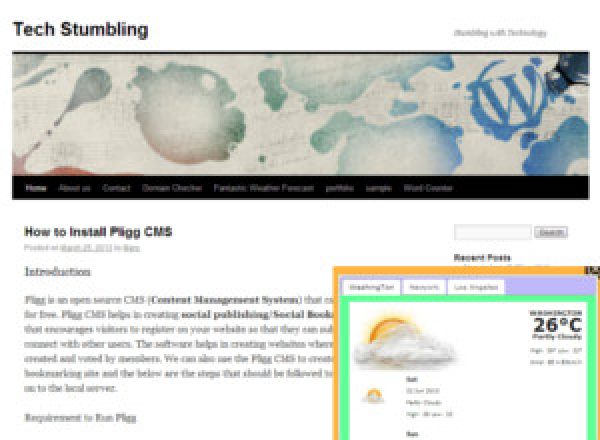Open the Domain Checker page
This screenshot has width=600, height=440.
coord(172,188)
